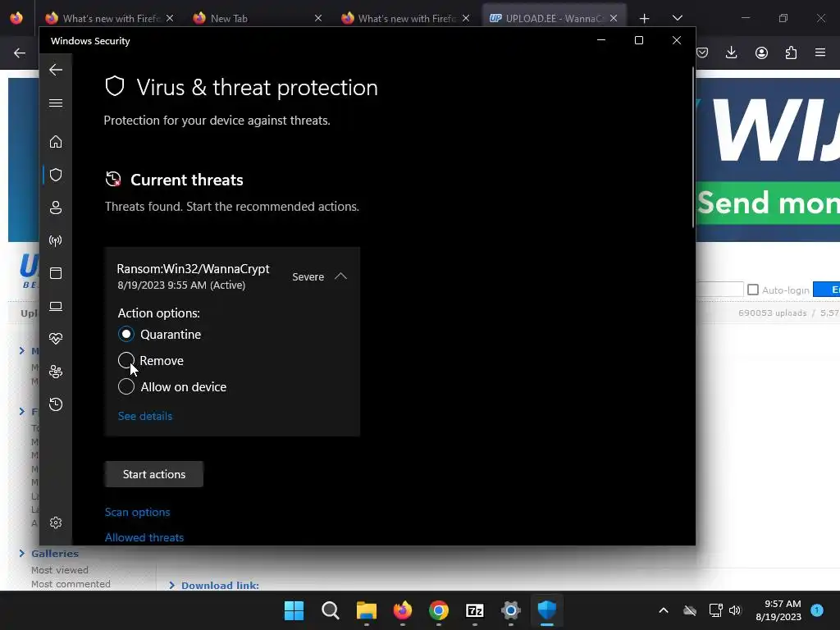The image size is (840, 630).
Task: Open the clock and date flyout
Action: point(778,610)
